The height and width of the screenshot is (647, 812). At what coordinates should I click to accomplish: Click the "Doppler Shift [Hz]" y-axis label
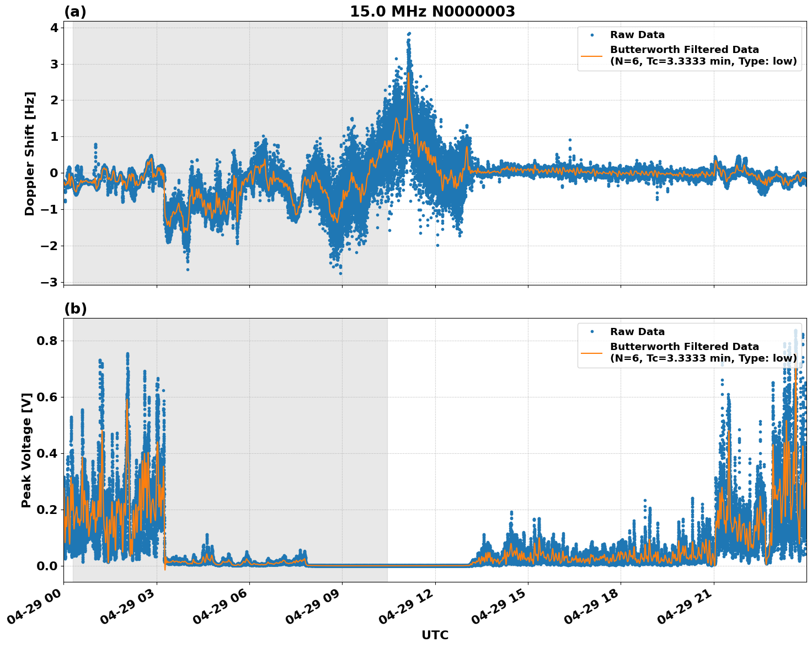(30, 153)
